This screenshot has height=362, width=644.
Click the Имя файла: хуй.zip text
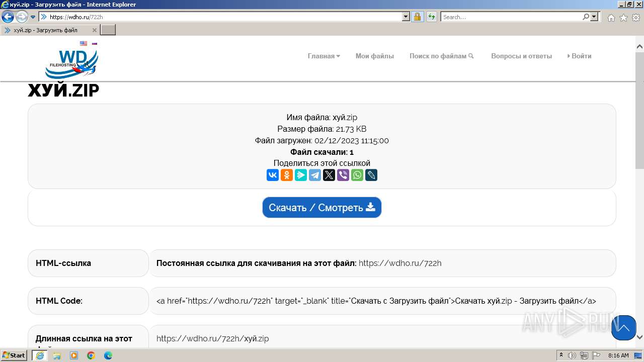[322, 117]
